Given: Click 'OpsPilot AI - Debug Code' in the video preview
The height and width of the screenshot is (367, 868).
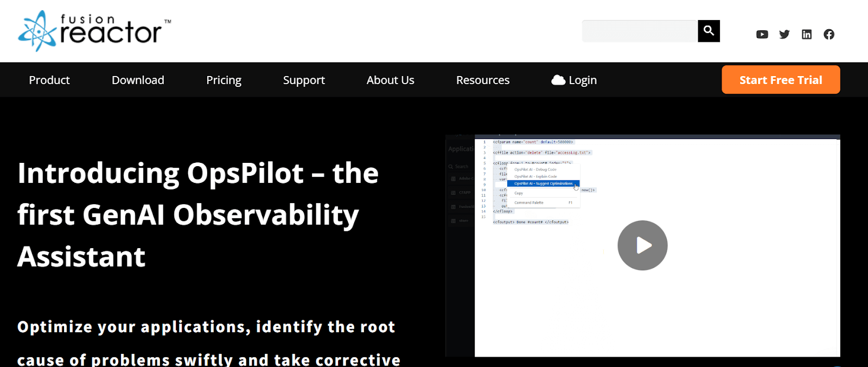Looking at the screenshot, I should 535,169.
